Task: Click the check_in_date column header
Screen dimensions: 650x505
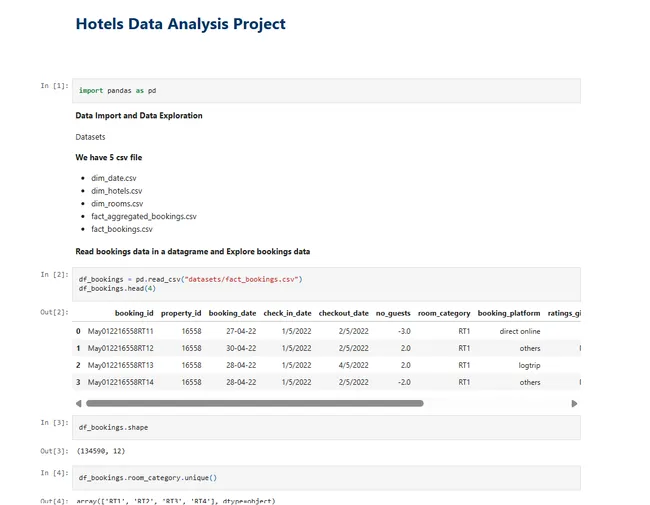Action: 287,313
